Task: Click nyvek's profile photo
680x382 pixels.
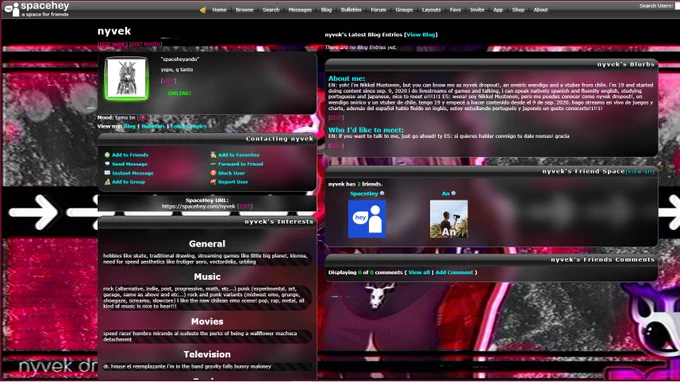Action: [127, 78]
